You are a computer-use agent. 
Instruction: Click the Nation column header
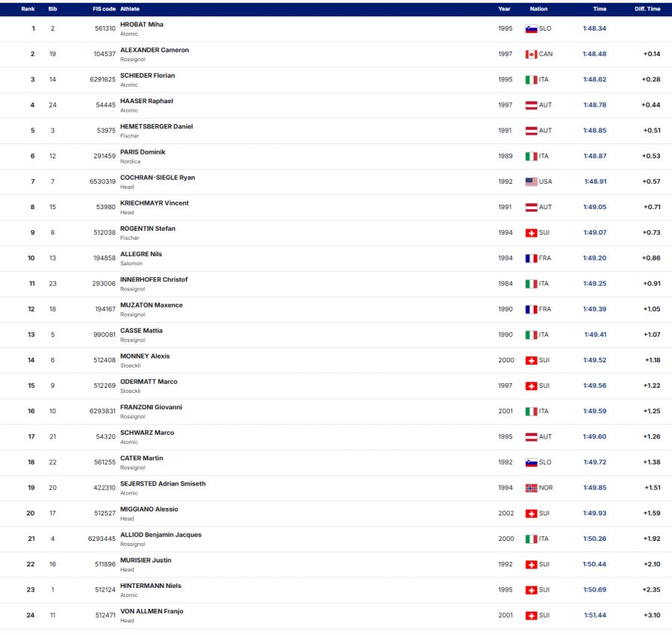coord(538,9)
